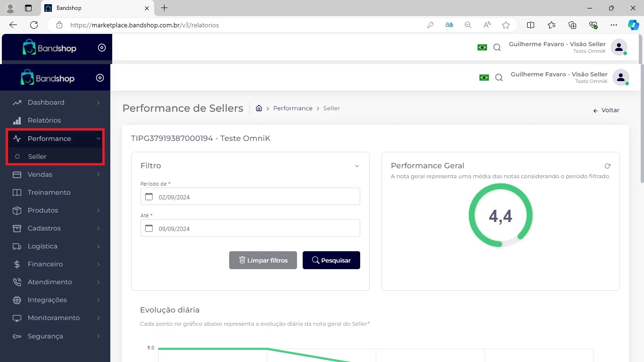Viewport: 644px width, 362px height.
Task: Open Treinamento in the sidebar
Action: click(49, 192)
